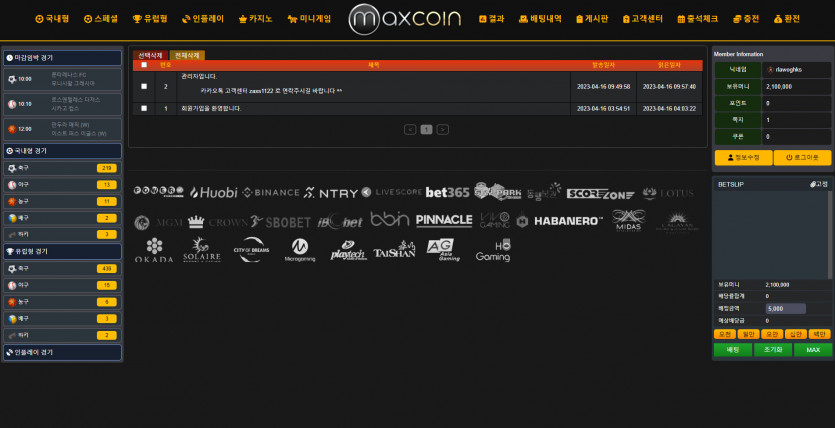Open the 카지노 menu item

(x=256, y=19)
